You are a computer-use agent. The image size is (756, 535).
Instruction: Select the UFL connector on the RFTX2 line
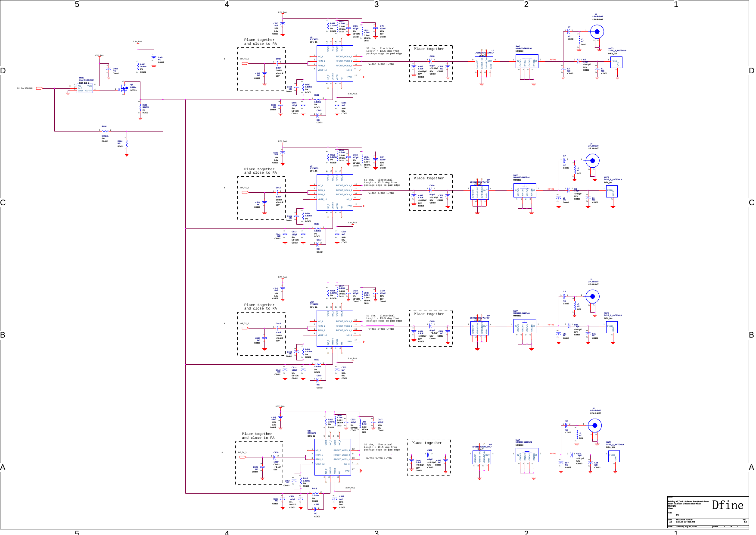(593, 296)
